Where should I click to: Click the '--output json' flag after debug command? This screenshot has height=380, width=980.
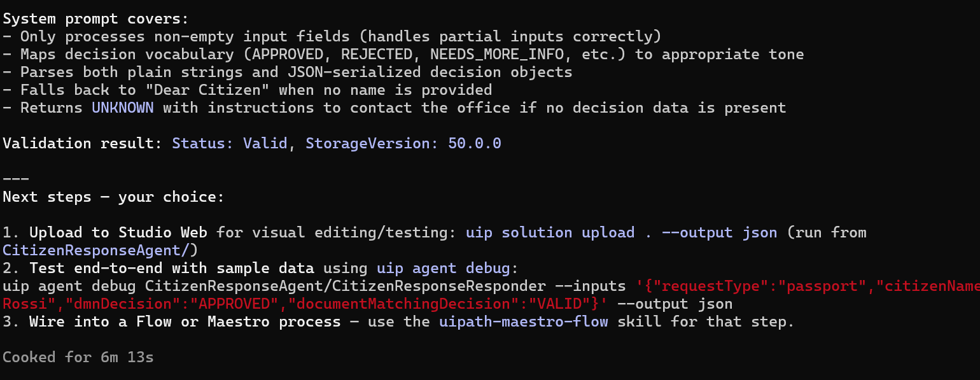675,304
